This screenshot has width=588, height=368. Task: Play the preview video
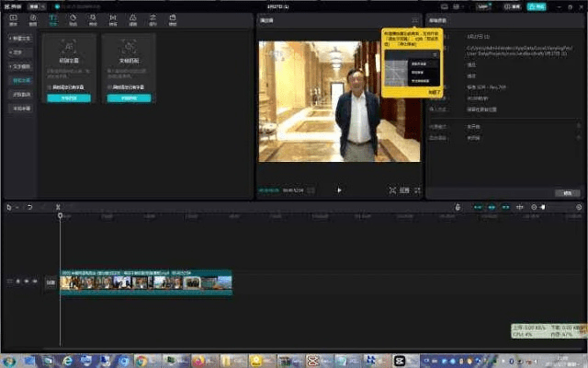coord(339,190)
